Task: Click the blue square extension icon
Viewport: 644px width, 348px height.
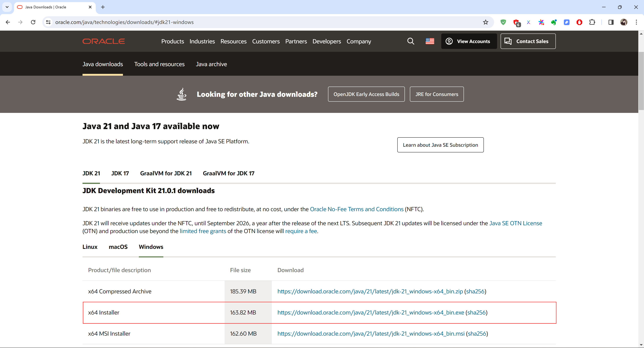Action: [567, 22]
